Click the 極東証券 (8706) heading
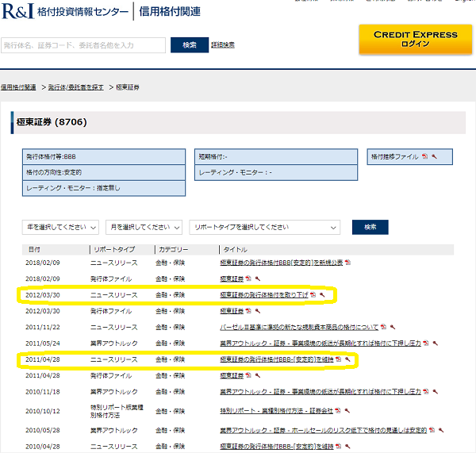476x453 pixels. click(x=52, y=122)
